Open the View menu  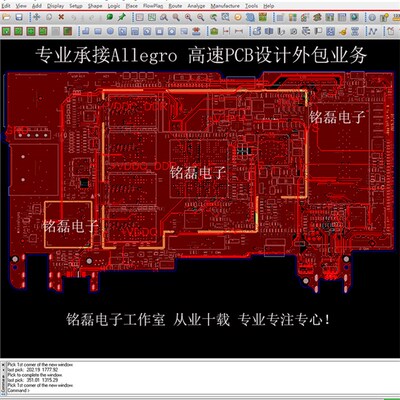click(21, 6)
